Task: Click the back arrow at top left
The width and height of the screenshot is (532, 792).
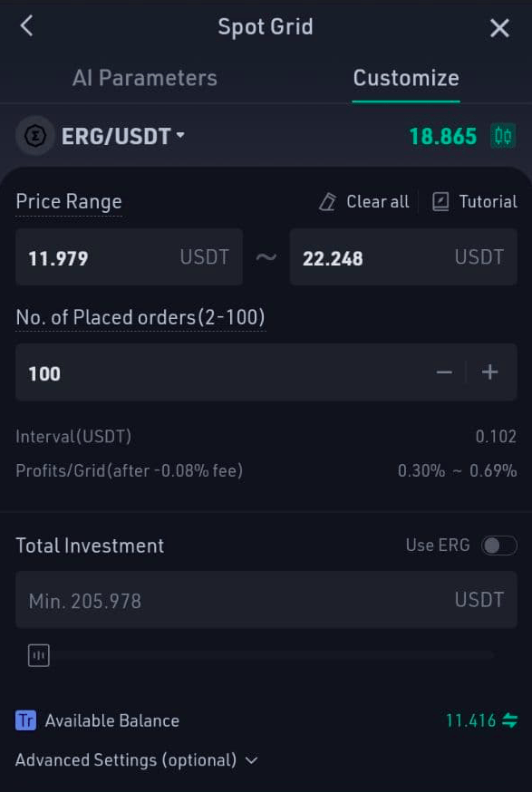Action: (25, 25)
